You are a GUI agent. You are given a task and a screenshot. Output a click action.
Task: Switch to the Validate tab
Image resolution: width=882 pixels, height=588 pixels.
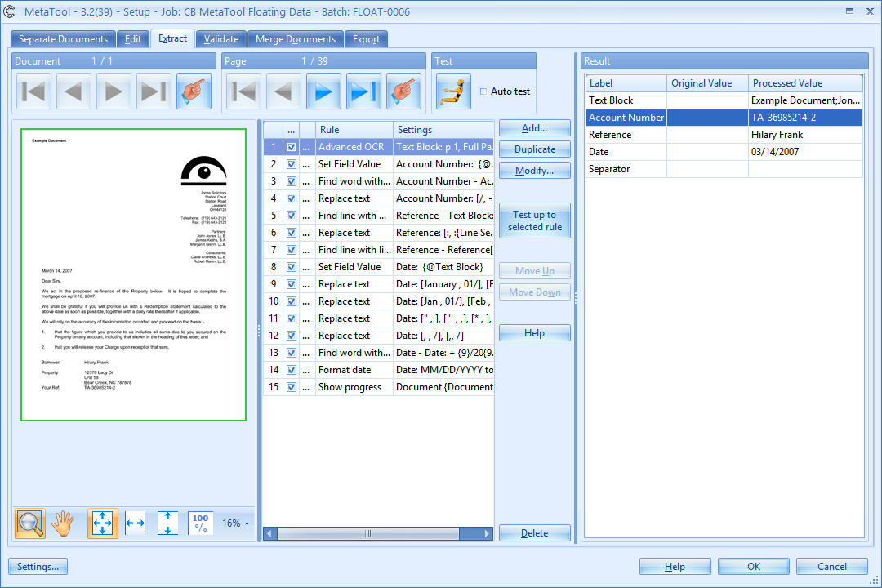(x=221, y=39)
